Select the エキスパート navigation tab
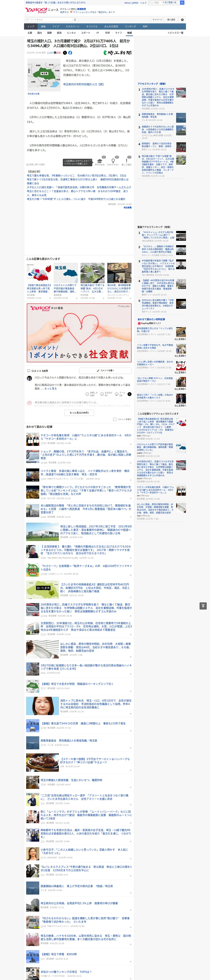The image size is (210, 980). coord(72,27)
